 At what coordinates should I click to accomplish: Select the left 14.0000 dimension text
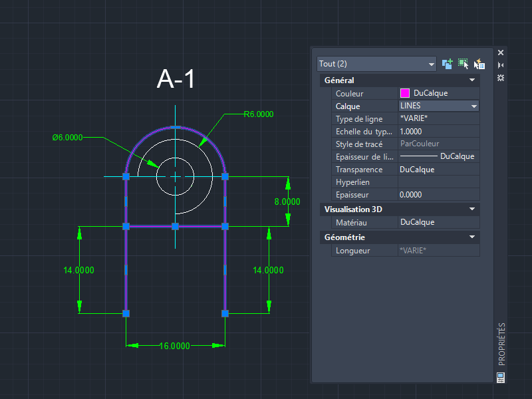(x=78, y=270)
